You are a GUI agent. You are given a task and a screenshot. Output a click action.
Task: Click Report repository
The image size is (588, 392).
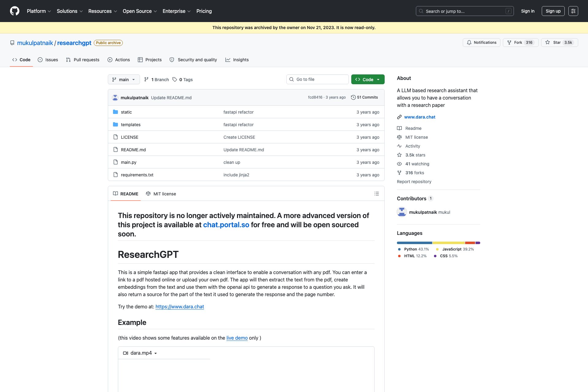[x=414, y=182]
